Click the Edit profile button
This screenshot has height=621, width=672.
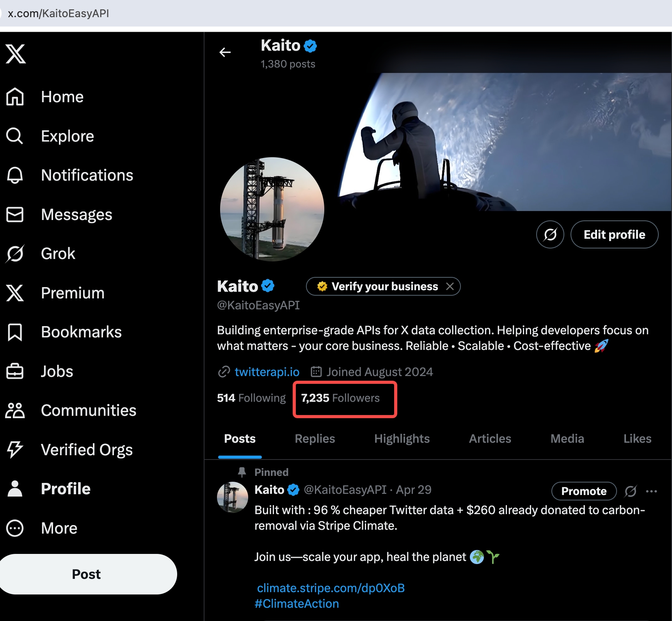tap(615, 234)
